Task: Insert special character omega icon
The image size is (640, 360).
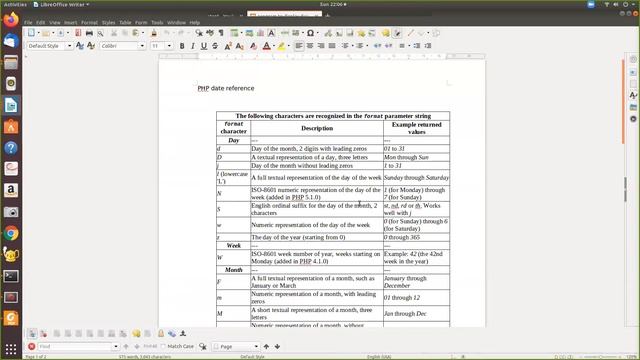Action: pyautogui.click(x=310, y=33)
